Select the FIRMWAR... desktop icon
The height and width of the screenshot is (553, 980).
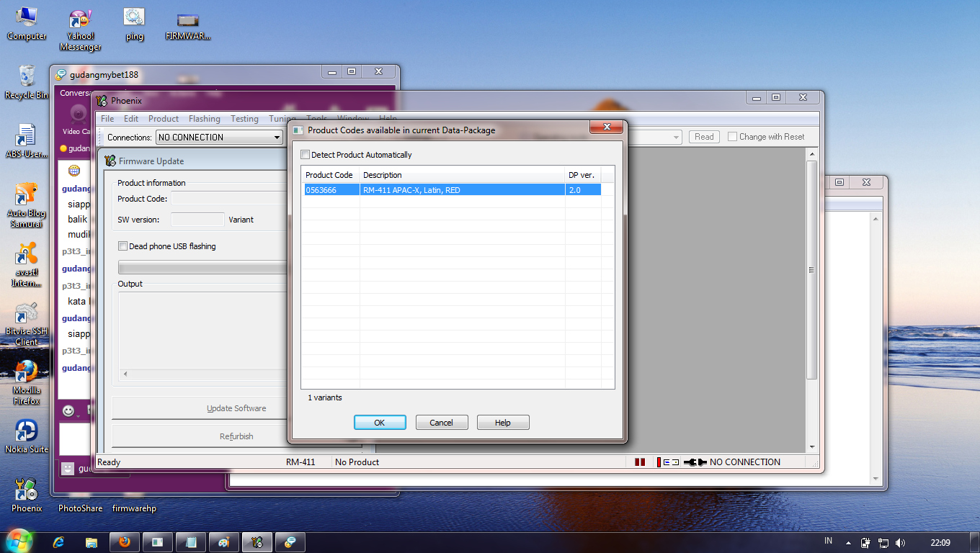(x=187, y=25)
